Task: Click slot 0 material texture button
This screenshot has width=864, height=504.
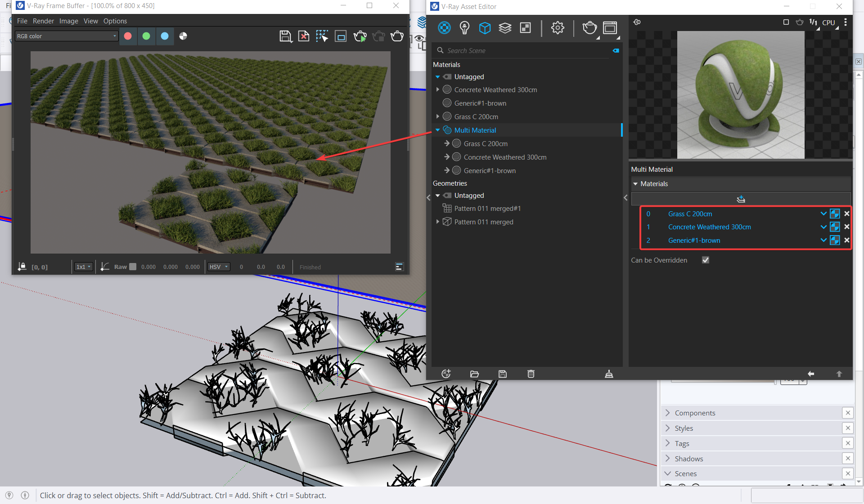Action: 835,214
